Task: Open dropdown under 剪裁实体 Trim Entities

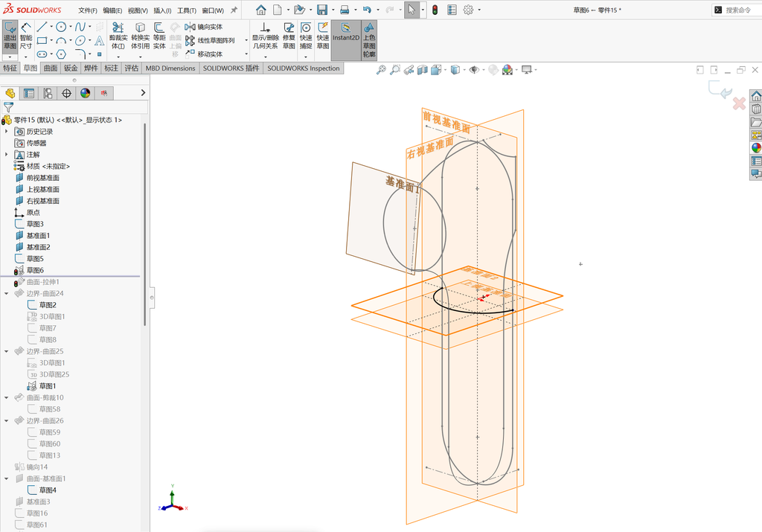Action: tap(118, 57)
